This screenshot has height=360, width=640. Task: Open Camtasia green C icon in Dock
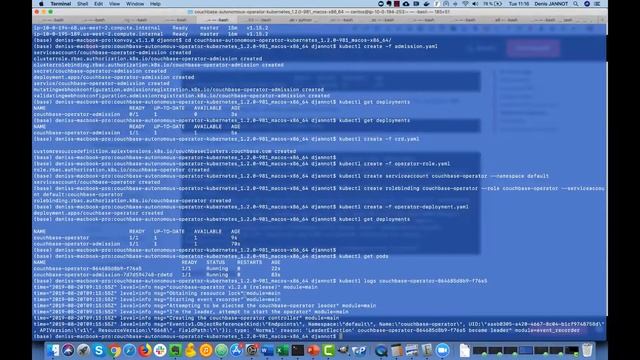coord(329,350)
